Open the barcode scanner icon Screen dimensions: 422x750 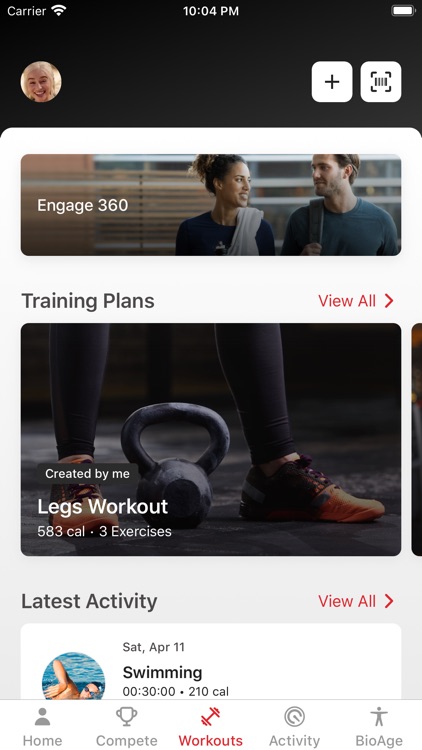381,82
